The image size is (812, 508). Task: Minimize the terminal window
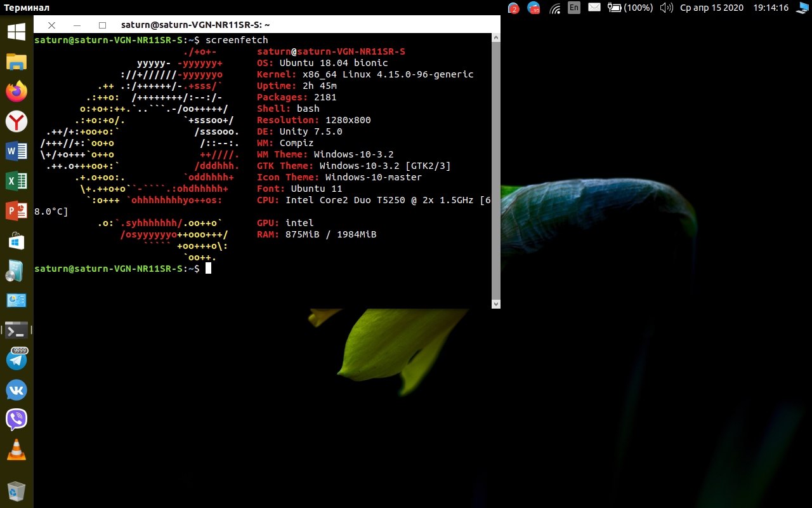click(x=77, y=25)
